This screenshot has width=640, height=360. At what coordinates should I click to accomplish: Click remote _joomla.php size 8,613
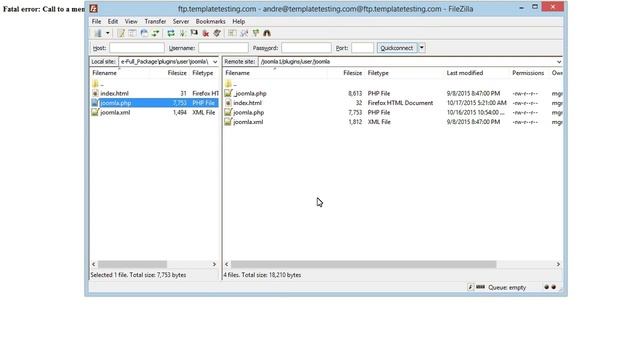(355, 93)
